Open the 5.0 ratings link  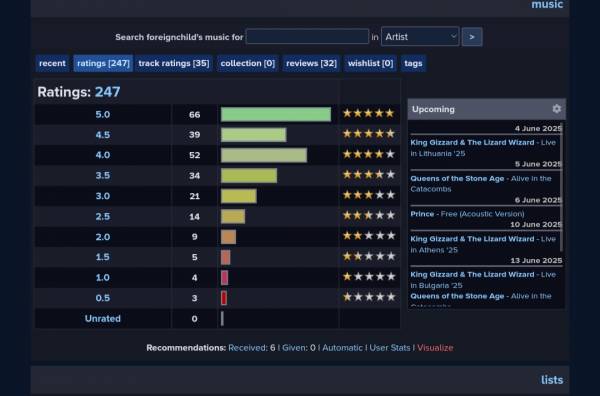coord(103,114)
